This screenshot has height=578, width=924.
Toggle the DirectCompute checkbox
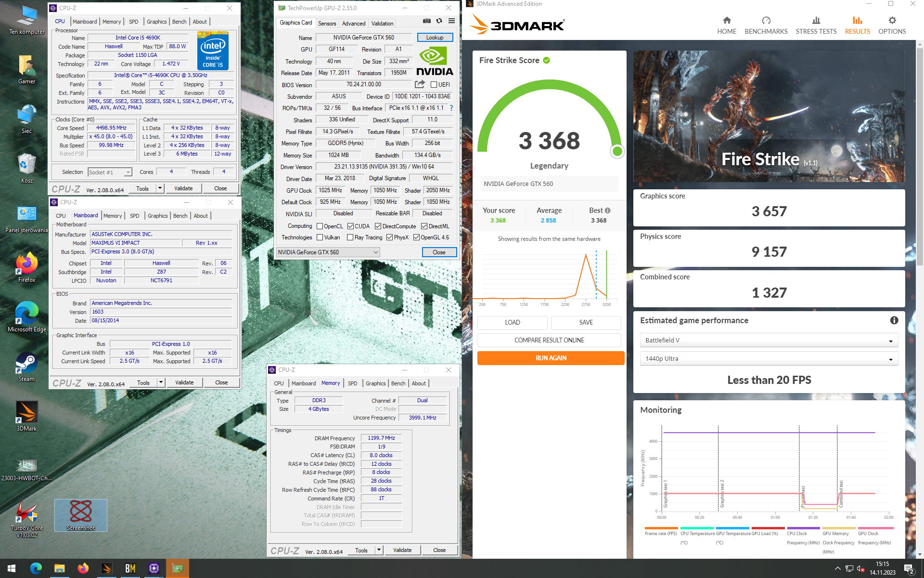[378, 226]
